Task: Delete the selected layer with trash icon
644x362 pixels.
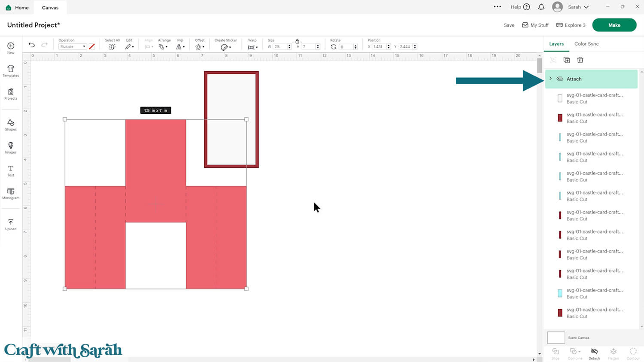Action: point(580,60)
